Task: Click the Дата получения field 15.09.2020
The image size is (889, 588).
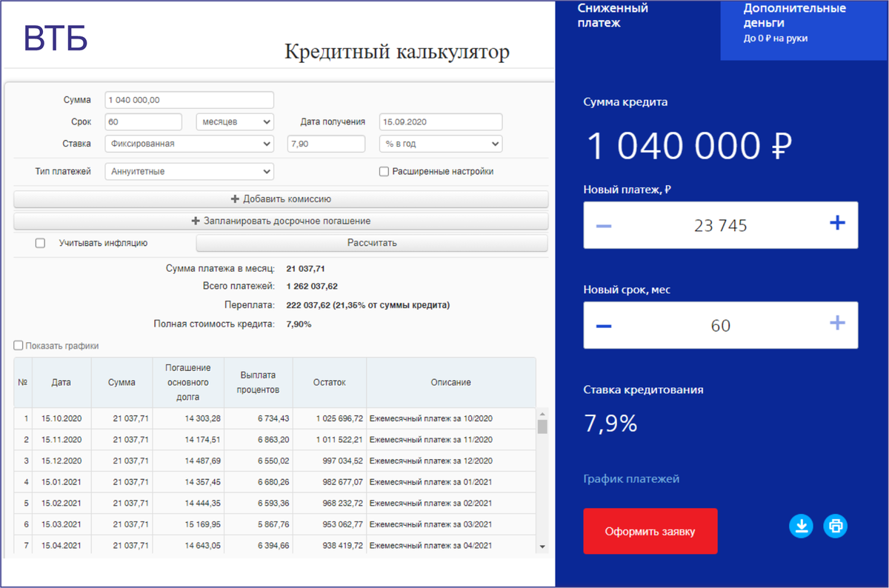Action: tap(440, 122)
